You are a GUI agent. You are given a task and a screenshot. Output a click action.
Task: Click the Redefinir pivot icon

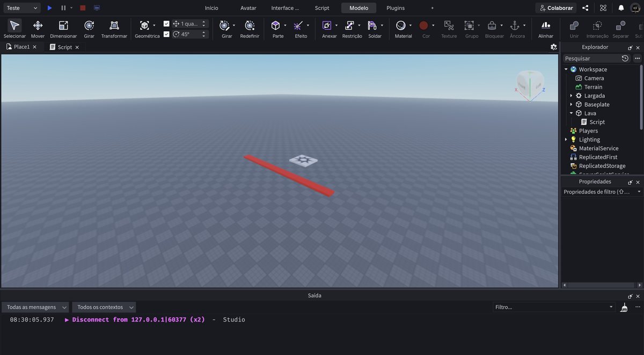pyautogui.click(x=250, y=25)
